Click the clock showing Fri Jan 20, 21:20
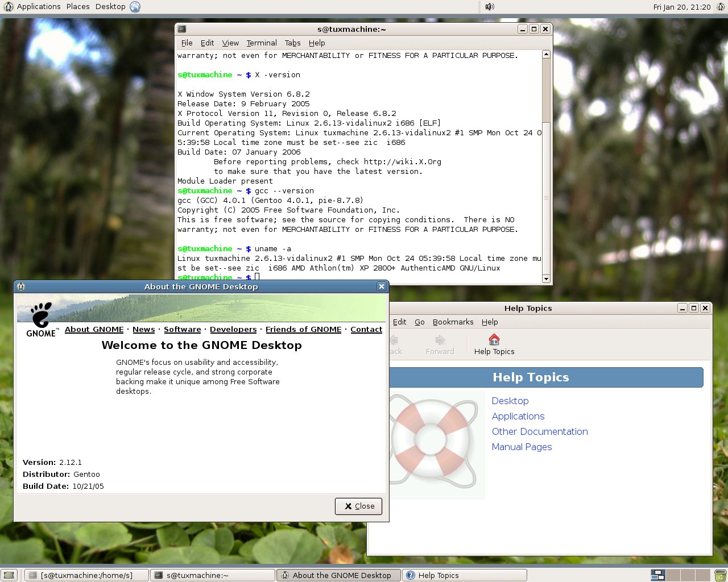 [682, 7]
